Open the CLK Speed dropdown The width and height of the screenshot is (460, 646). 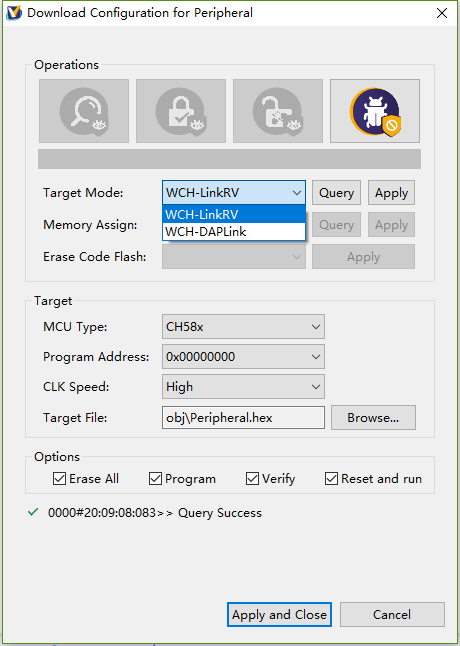(243, 386)
